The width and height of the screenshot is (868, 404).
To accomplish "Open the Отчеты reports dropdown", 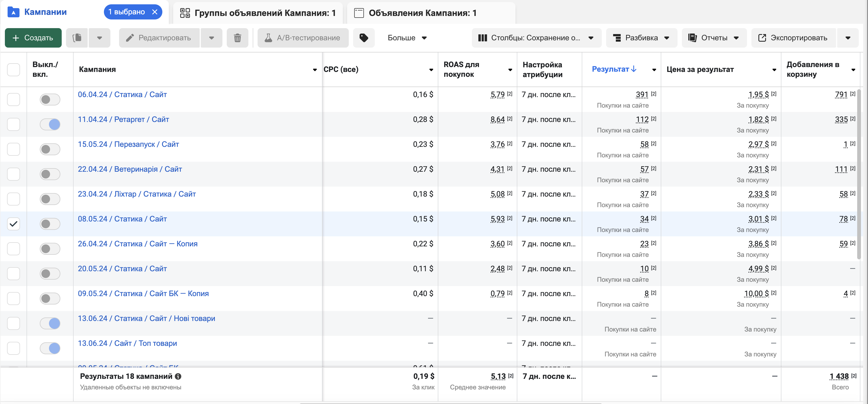I will tap(714, 38).
